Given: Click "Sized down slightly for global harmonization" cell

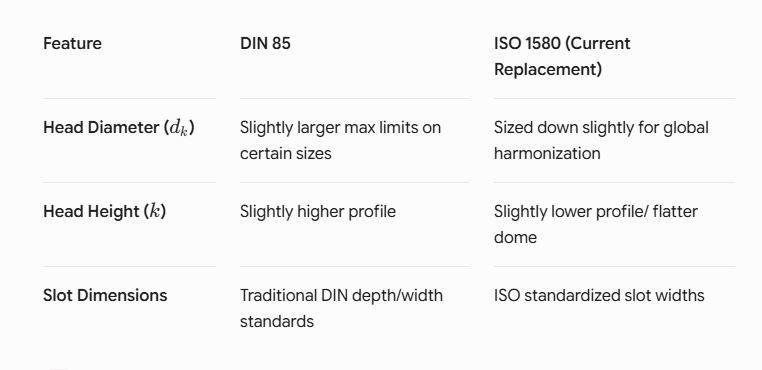Looking at the screenshot, I should 601,141.
